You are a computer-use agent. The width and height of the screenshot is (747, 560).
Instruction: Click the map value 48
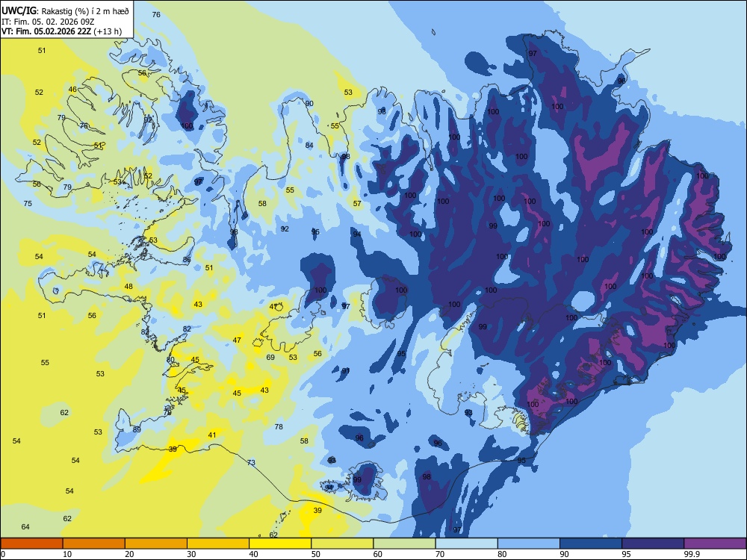(128, 286)
